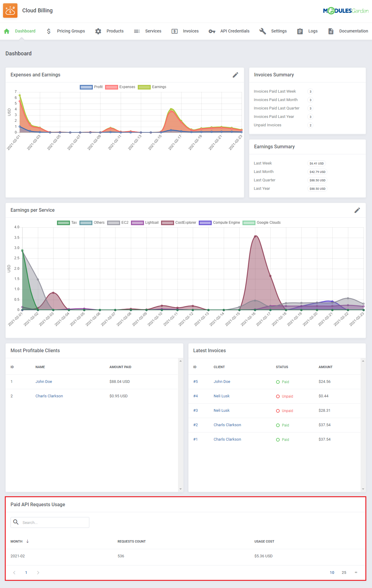Show unlimited entries per page
The height and width of the screenshot is (588, 372).
pos(356,573)
